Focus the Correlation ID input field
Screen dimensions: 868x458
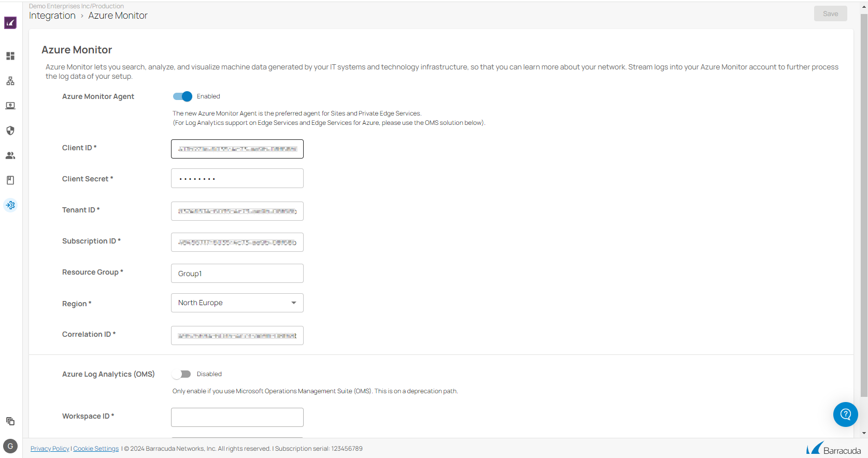pos(237,336)
